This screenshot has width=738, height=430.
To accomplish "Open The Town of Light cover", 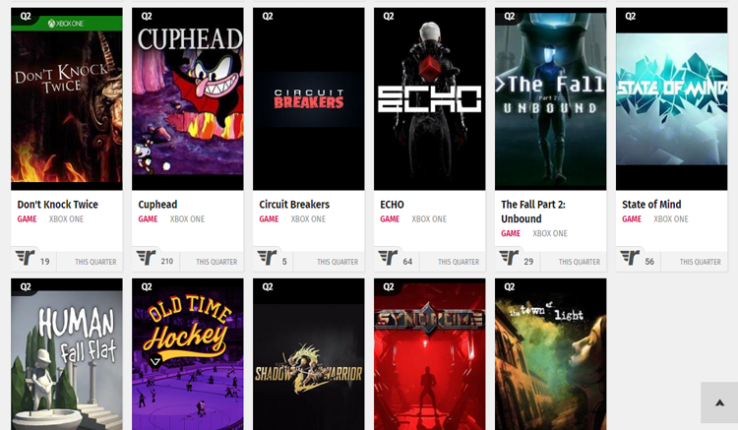I will 551,354.
